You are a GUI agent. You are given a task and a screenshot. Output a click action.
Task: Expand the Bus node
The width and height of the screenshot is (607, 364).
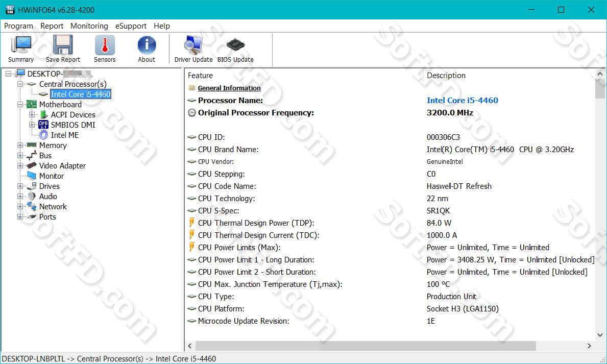click(x=20, y=156)
